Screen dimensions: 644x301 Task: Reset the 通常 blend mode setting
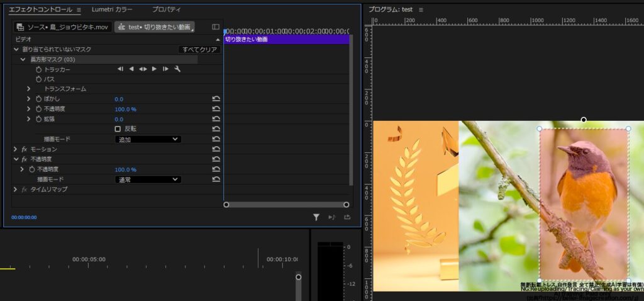pyautogui.click(x=216, y=179)
